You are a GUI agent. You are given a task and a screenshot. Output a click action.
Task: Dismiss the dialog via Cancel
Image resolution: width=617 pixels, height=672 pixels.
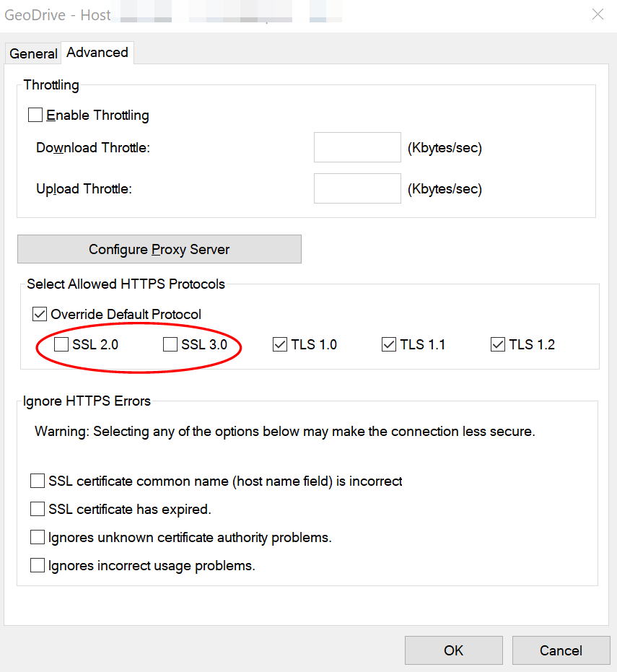pyautogui.click(x=561, y=650)
